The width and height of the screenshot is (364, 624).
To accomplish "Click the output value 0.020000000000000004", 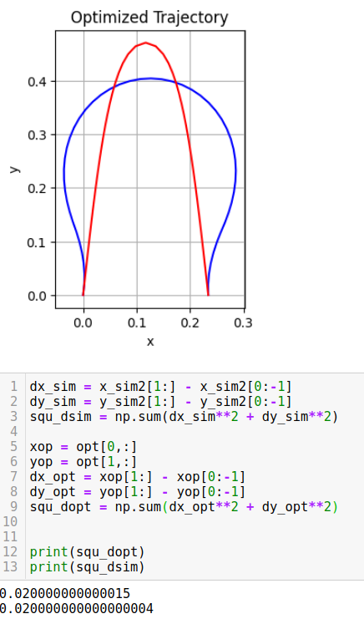I will click(76, 608).
